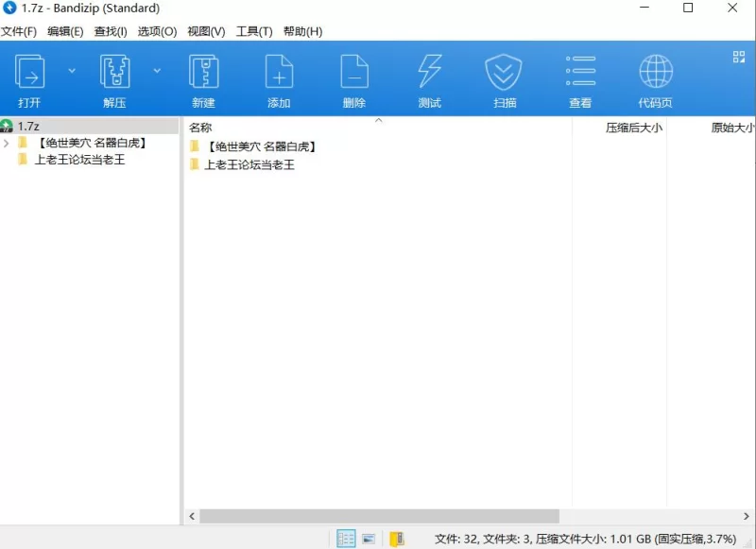Click the horizontal scrollbar right arrow
Screen dimensions: 756x549
[x=747, y=516]
